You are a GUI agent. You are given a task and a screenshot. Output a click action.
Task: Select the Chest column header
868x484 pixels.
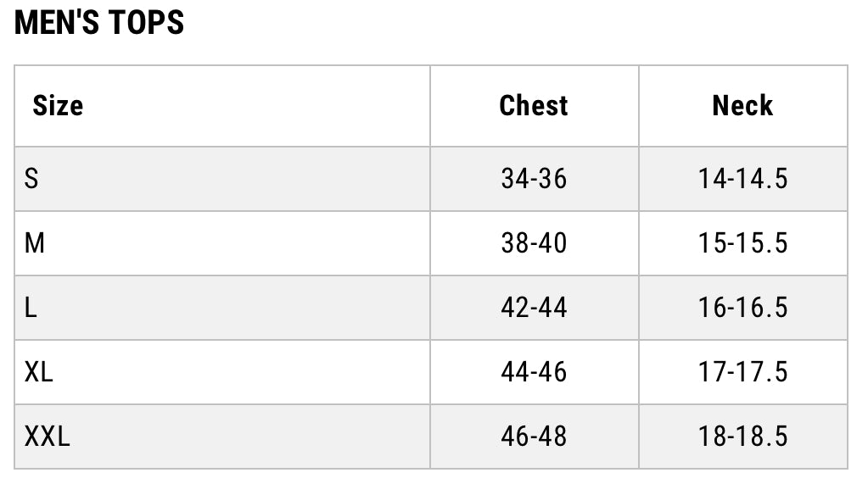point(534,106)
